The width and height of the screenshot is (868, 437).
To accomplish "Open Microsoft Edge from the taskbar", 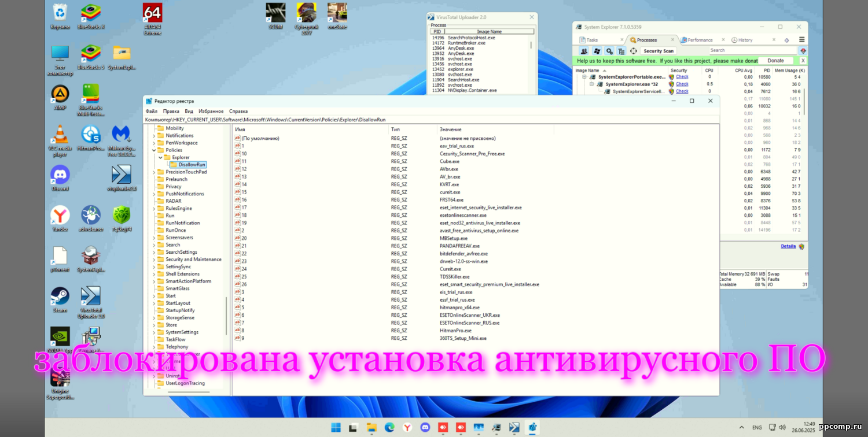I will pos(389,427).
